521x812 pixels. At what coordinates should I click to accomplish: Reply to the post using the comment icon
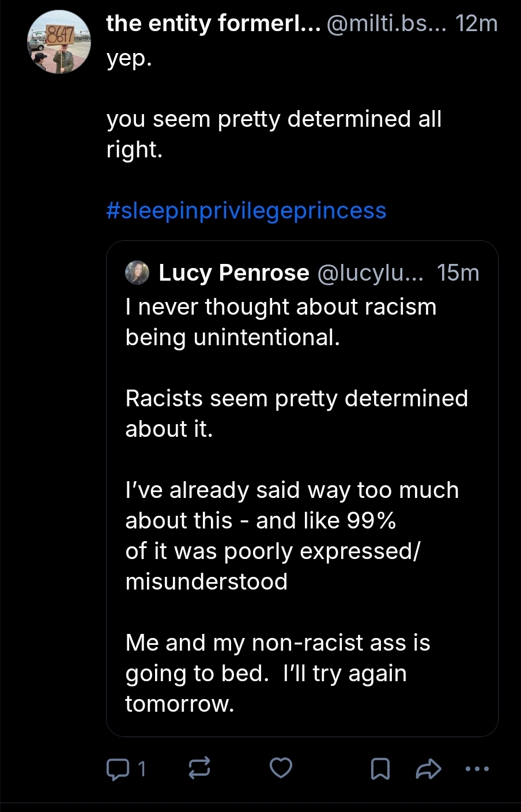point(119,768)
